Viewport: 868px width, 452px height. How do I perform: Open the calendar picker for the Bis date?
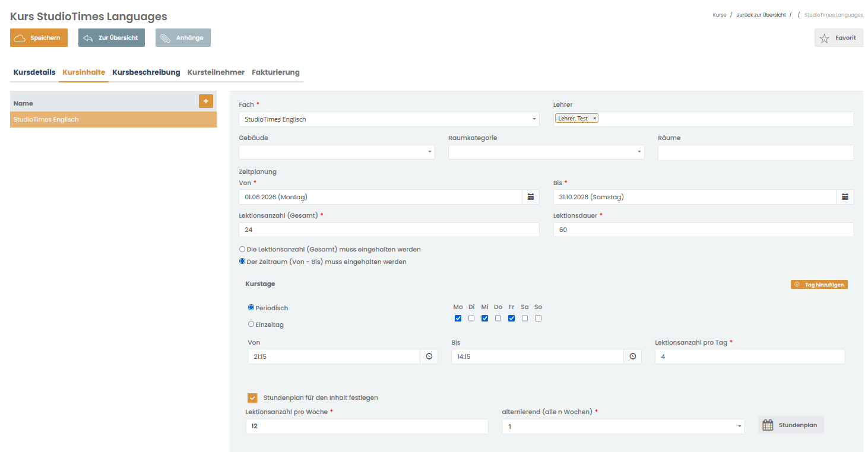(845, 197)
